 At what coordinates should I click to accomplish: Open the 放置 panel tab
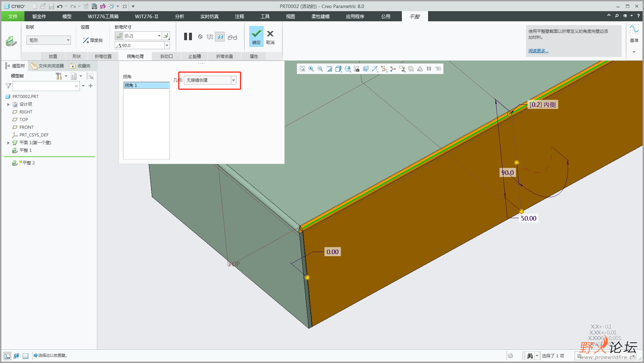[53, 56]
